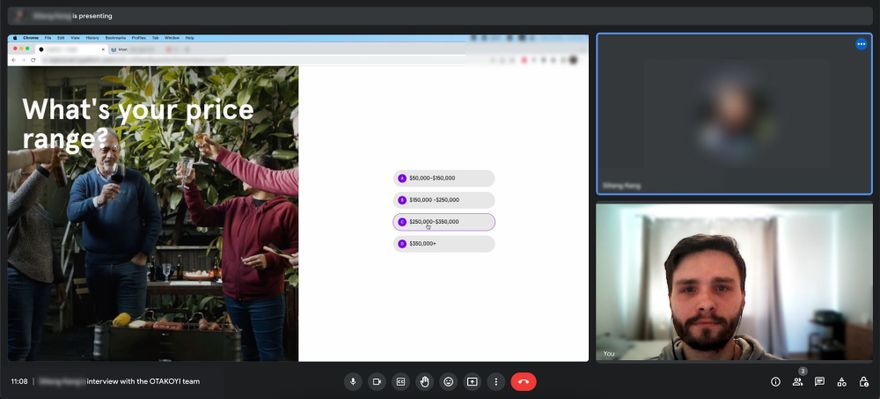Open the presenter tile's three-dot options
The image size is (880, 399).
point(861,44)
